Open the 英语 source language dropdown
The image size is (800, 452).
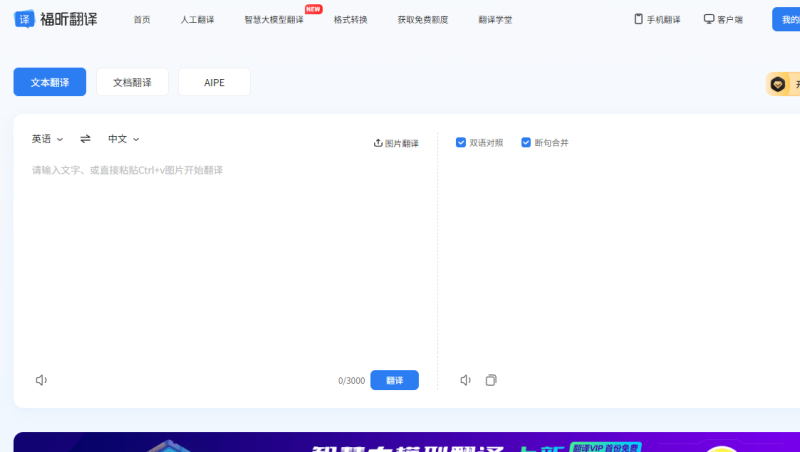coord(47,139)
